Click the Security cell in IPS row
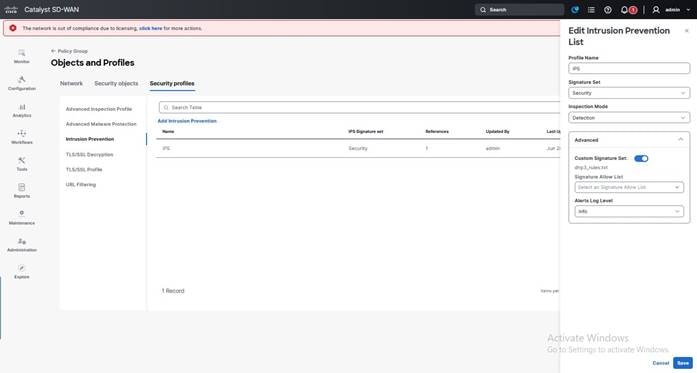Viewport: 697px width, 373px height. pyautogui.click(x=358, y=148)
